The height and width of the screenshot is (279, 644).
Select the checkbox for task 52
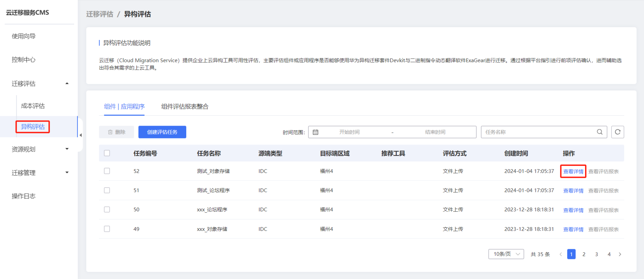tap(107, 171)
